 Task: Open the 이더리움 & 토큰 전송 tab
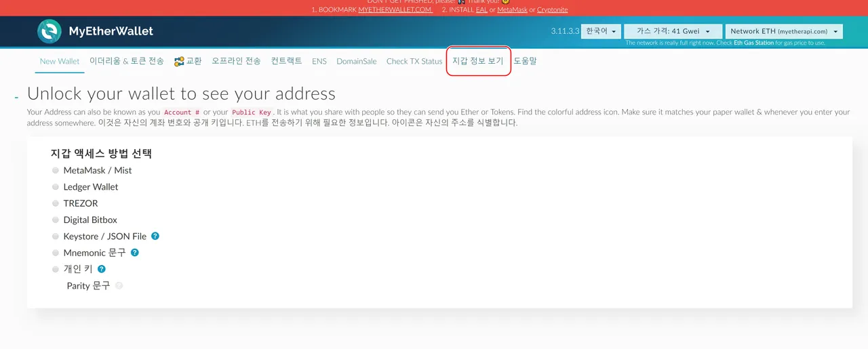coord(127,61)
